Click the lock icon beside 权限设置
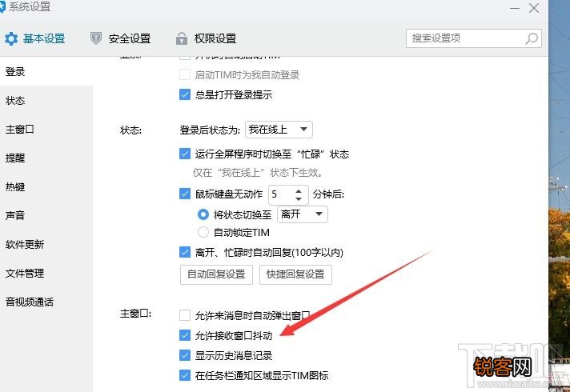570x392 pixels. tap(182, 38)
